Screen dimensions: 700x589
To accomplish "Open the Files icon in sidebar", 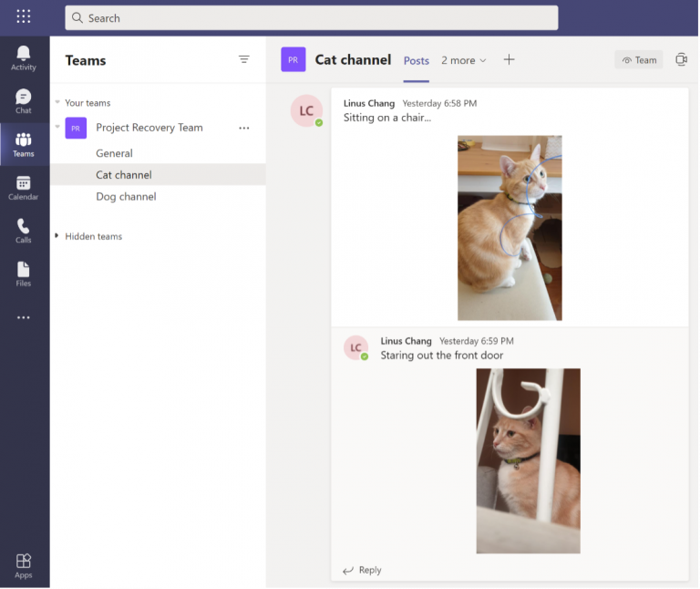I will pos(24,274).
